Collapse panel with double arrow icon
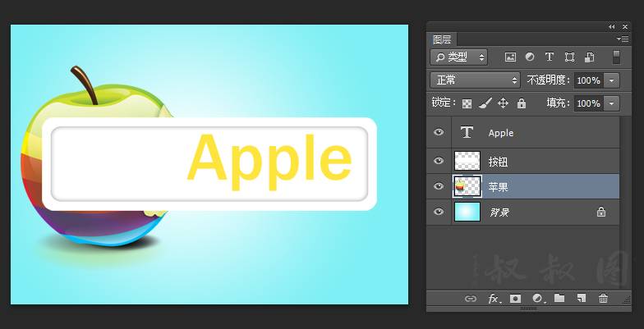 pos(611,26)
